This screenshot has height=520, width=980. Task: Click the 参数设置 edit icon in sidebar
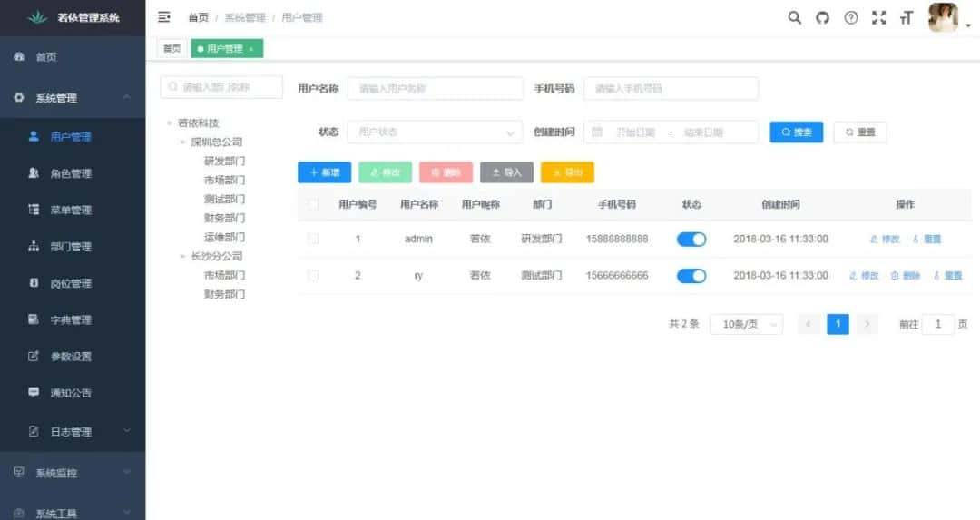34,357
